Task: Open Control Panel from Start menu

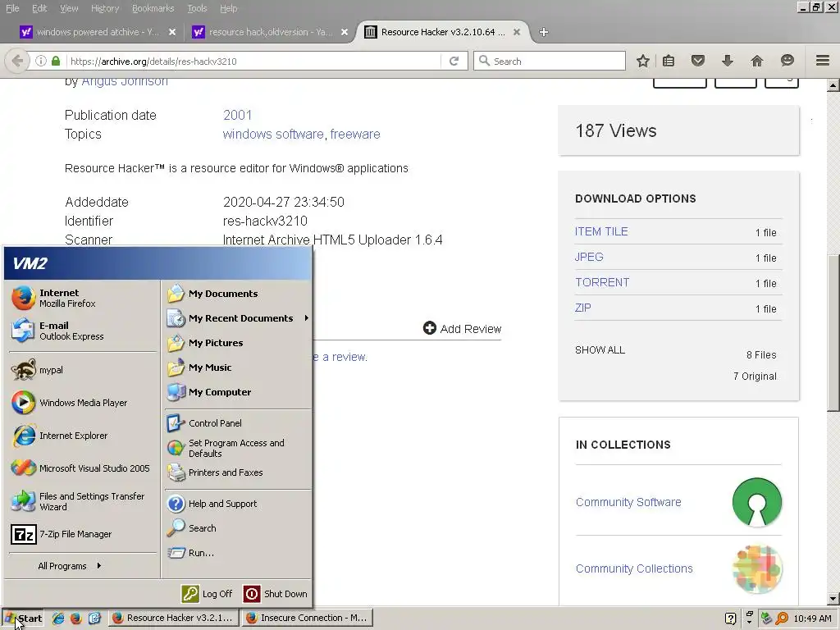Action: [x=238, y=423]
